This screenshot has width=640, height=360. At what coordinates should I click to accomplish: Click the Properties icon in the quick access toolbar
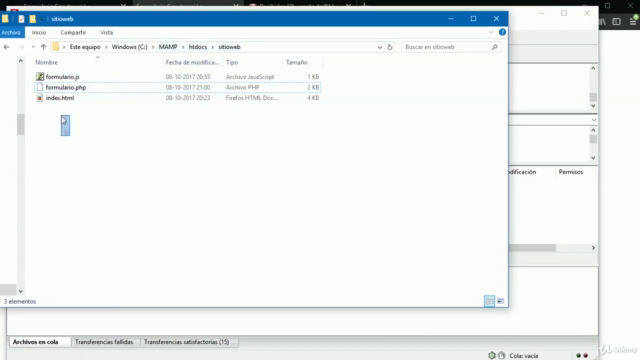point(21,19)
